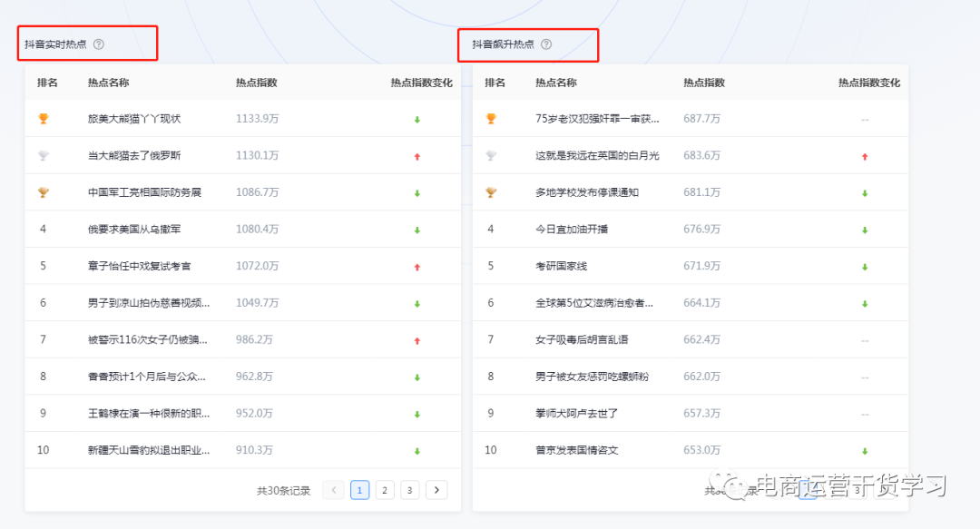Click the help icon beside 抖音实时热点
The image size is (980, 529).
(x=99, y=44)
